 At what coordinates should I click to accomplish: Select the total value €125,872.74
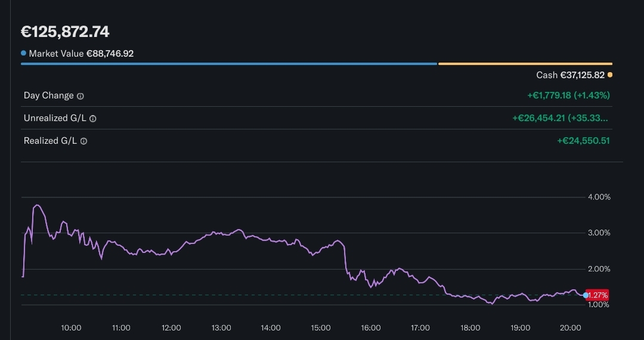(65, 32)
